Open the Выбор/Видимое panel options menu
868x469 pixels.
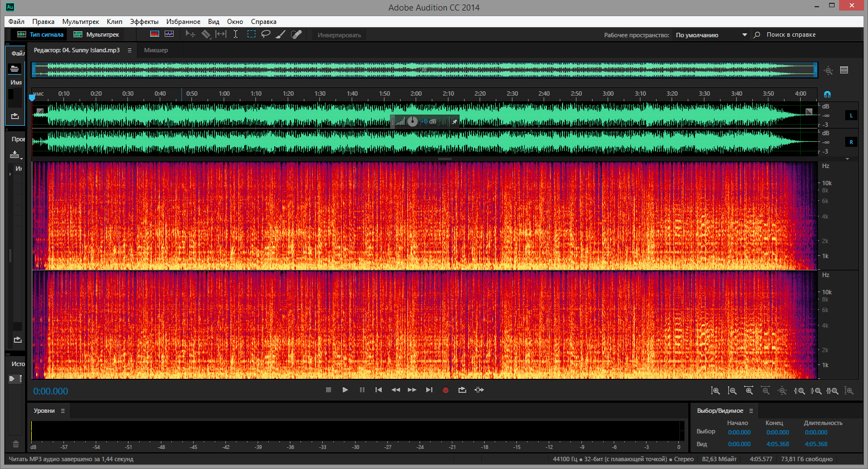751,411
